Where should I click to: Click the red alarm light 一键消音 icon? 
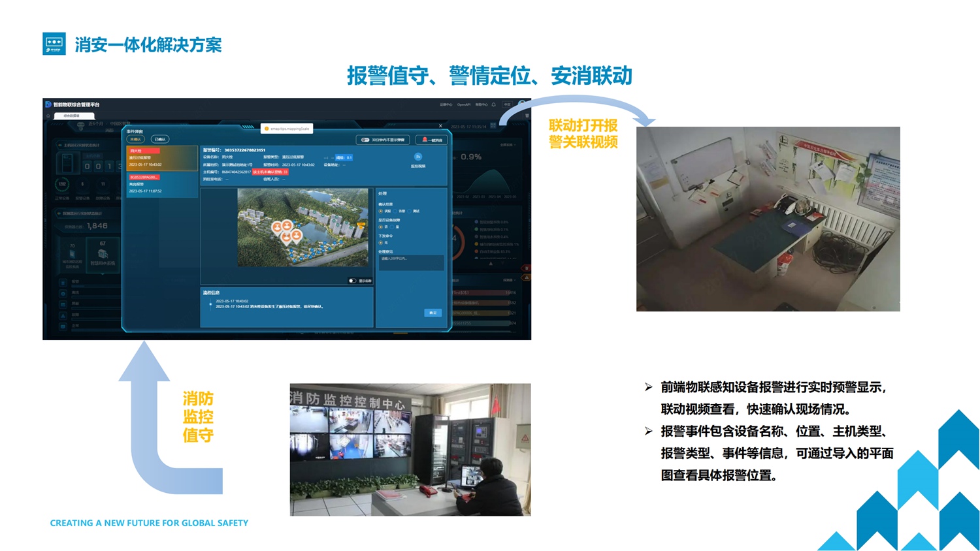[x=425, y=140]
